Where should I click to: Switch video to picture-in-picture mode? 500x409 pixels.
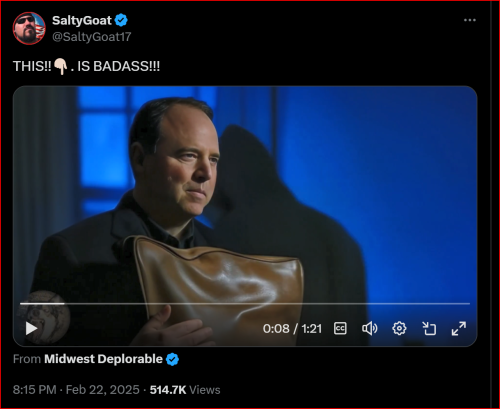(429, 328)
